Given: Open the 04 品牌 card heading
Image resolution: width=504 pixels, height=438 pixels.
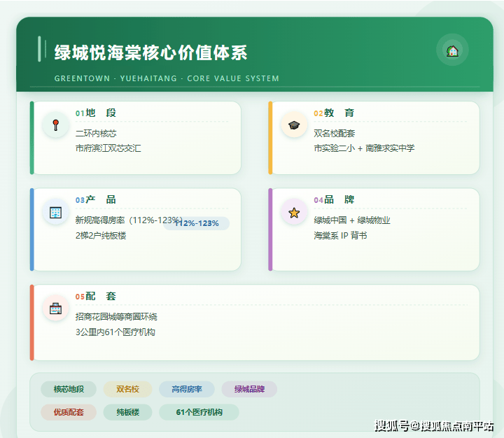Looking at the screenshot, I should click(x=334, y=199).
